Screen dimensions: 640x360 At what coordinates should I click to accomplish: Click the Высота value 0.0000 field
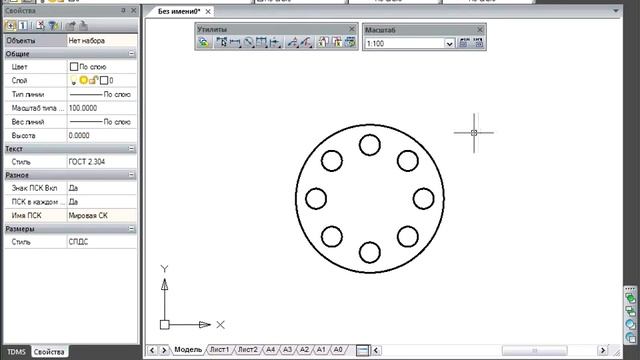point(102,136)
